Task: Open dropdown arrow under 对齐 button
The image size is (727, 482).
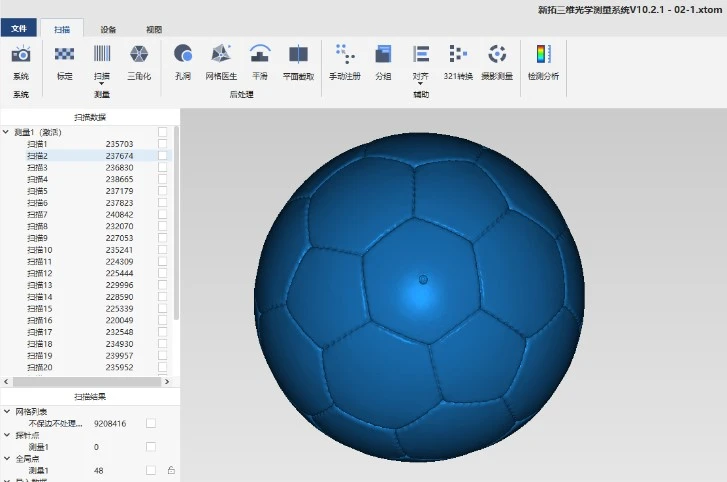Action: point(421,84)
